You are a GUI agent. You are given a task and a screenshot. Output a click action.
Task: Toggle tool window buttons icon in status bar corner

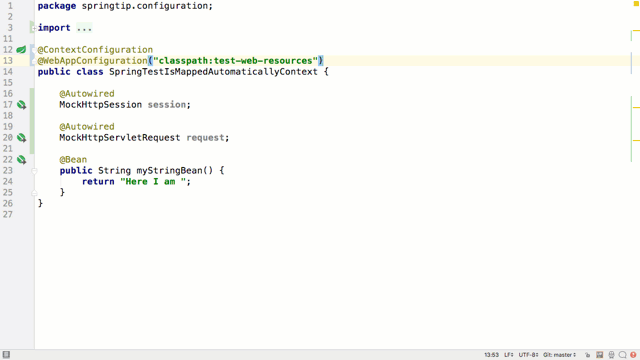pyautogui.click(x=6, y=354)
